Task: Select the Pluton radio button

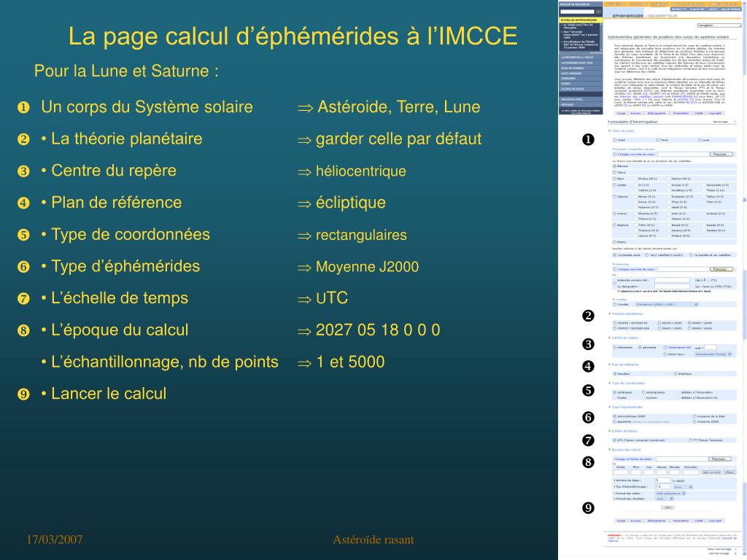Action: click(614, 242)
